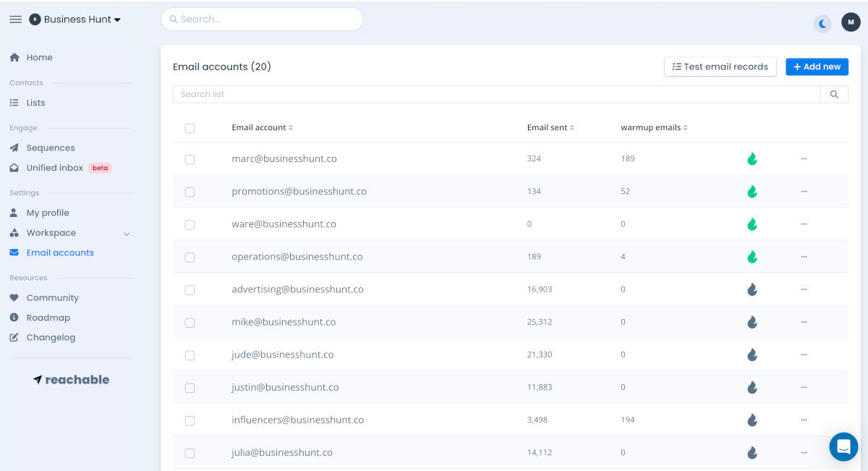Screen dimensions: 868x471
Task: Focus the Search list input field
Action: pyautogui.click(x=496, y=94)
